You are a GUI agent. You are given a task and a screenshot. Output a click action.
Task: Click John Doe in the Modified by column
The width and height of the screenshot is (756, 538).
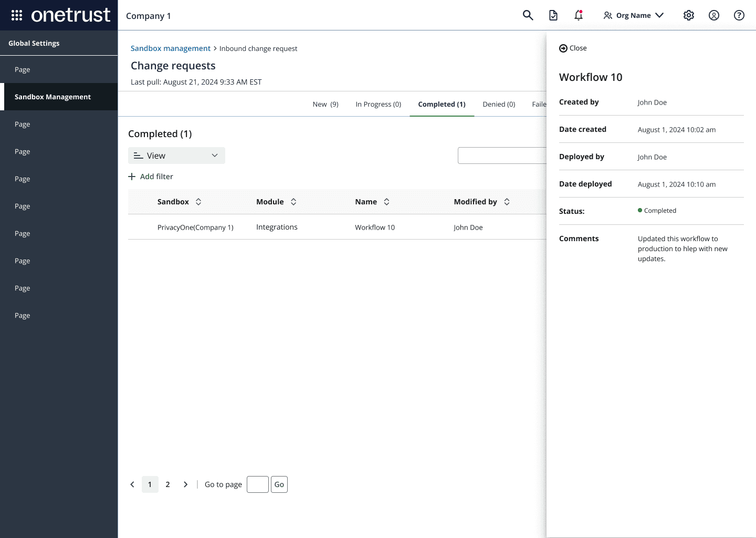coord(468,227)
